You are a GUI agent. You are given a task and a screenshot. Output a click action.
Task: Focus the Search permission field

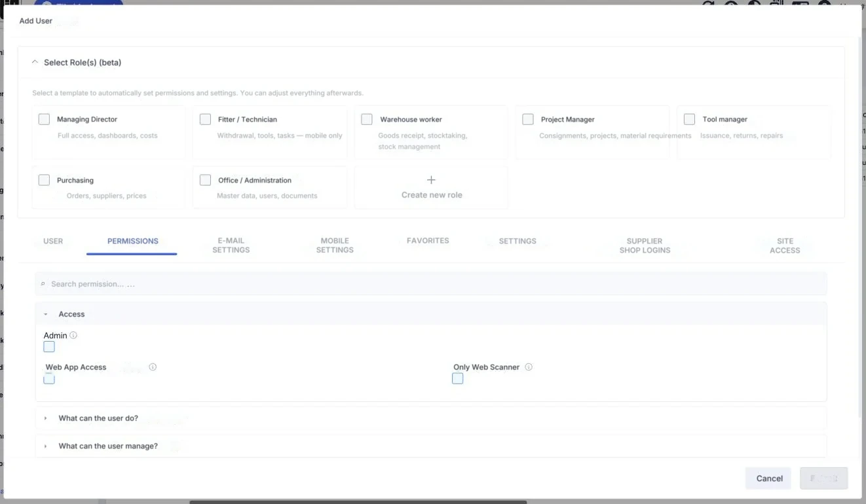(431, 284)
